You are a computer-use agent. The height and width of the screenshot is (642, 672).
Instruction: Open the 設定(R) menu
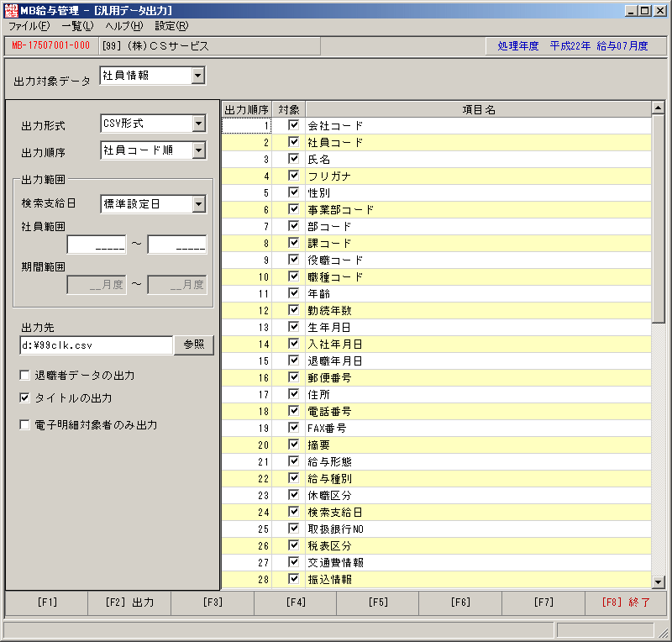[171, 26]
